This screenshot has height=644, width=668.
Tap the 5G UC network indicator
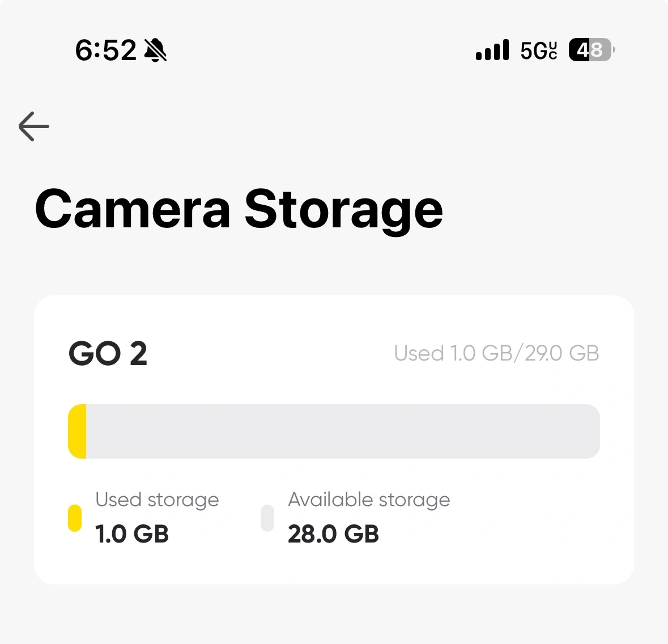pos(539,50)
